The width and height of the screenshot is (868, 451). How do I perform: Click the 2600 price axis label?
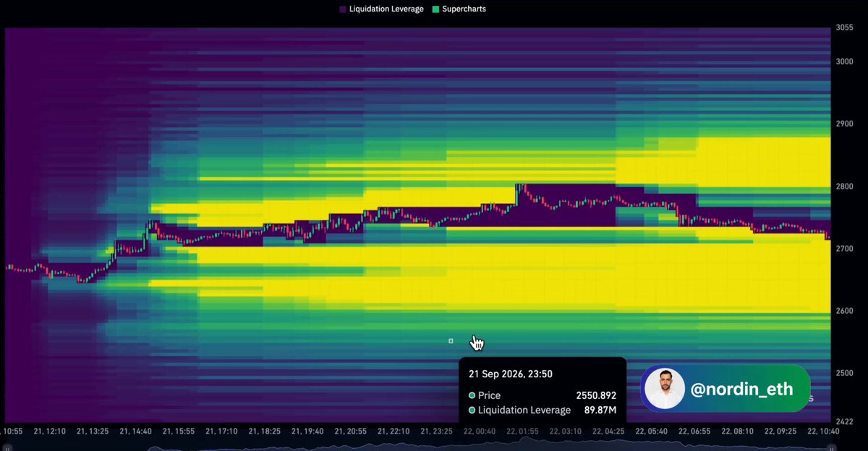(844, 311)
